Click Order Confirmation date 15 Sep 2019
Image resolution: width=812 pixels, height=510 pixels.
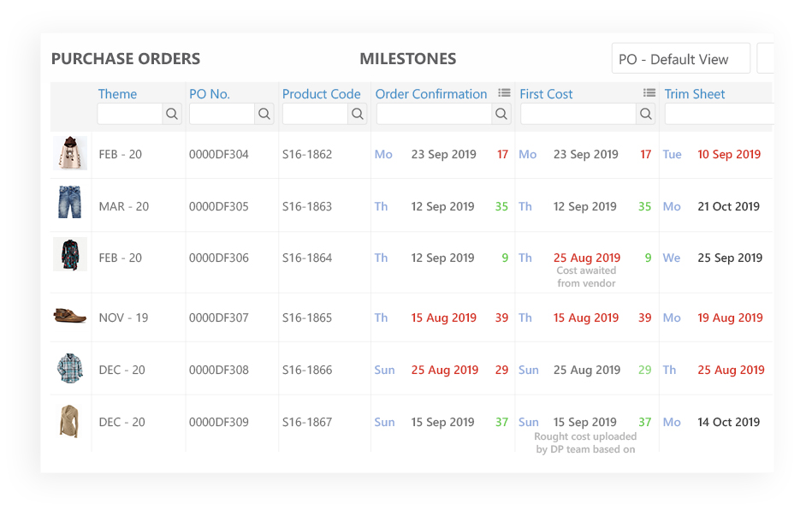click(x=442, y=423)
